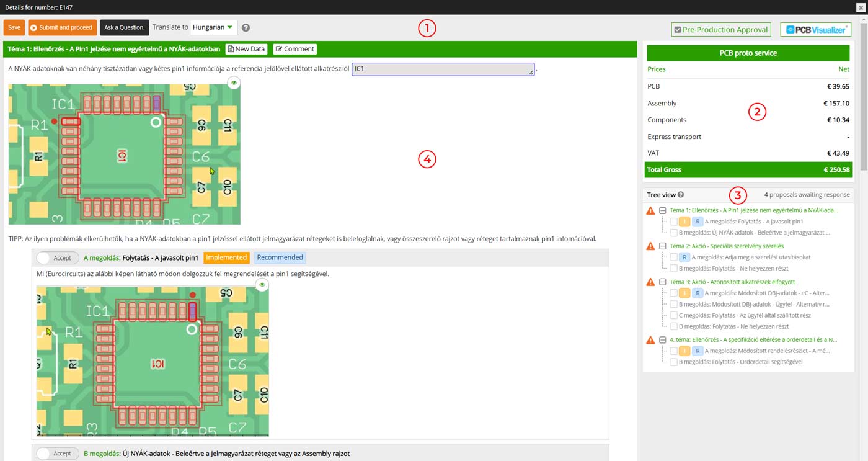
Task: Close the details dialog with the X
Action: pos(861,7)
